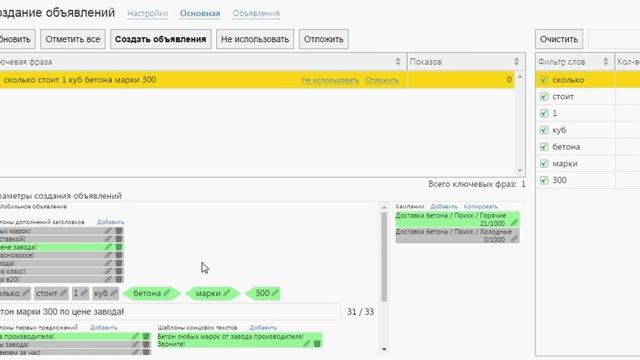Edit the header template ending 'ставкой!'

[108, 239]
